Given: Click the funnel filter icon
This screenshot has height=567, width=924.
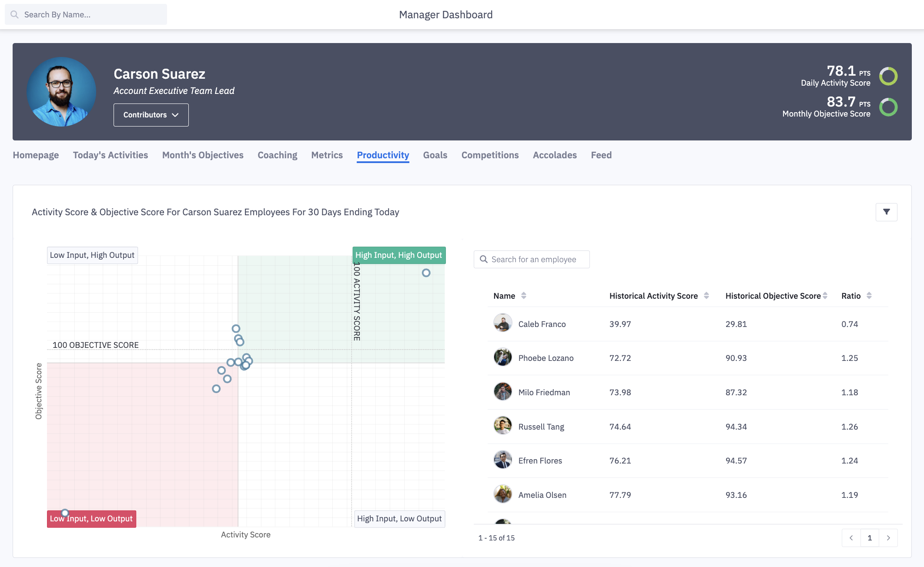Looking at the screenshot, I should click(x=886, y=212).
